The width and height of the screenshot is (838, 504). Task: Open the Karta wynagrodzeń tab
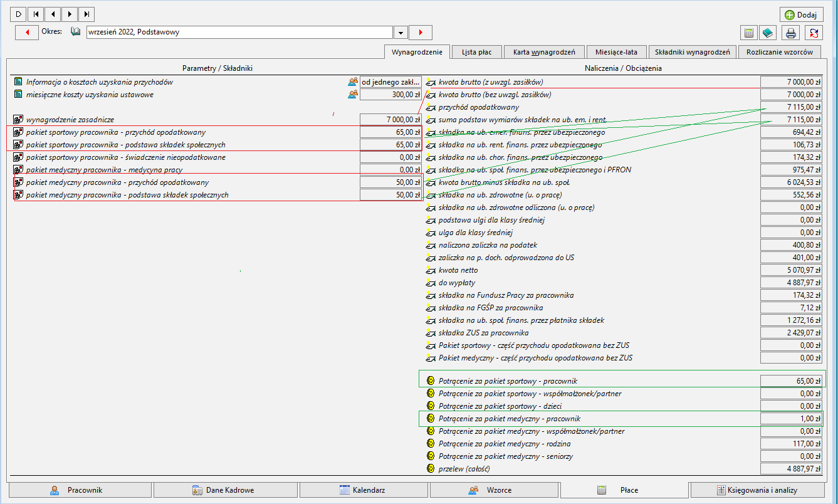pyautogui.click(x=544, y=52)
